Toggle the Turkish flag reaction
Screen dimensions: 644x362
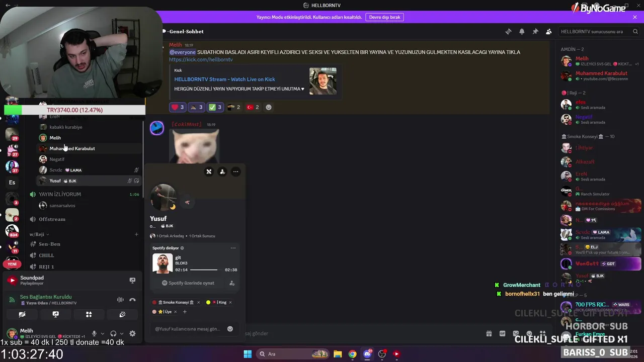[253, 107]
